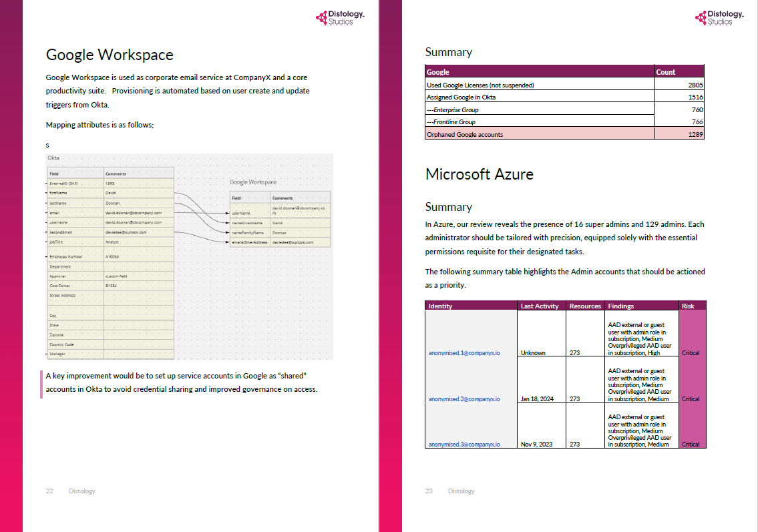Click the page number 23 footer
The image size is (758, 532).
(429, 491)
